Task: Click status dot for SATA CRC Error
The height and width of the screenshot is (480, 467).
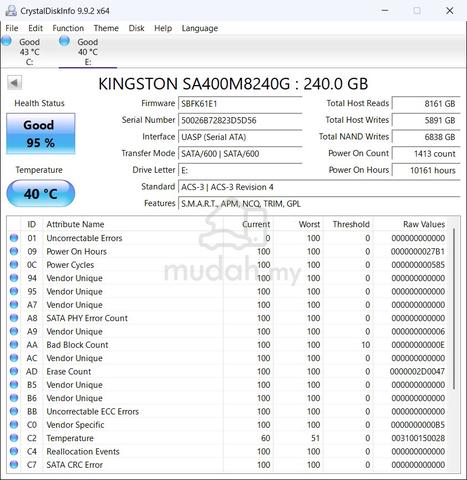Action: point(14,464)
